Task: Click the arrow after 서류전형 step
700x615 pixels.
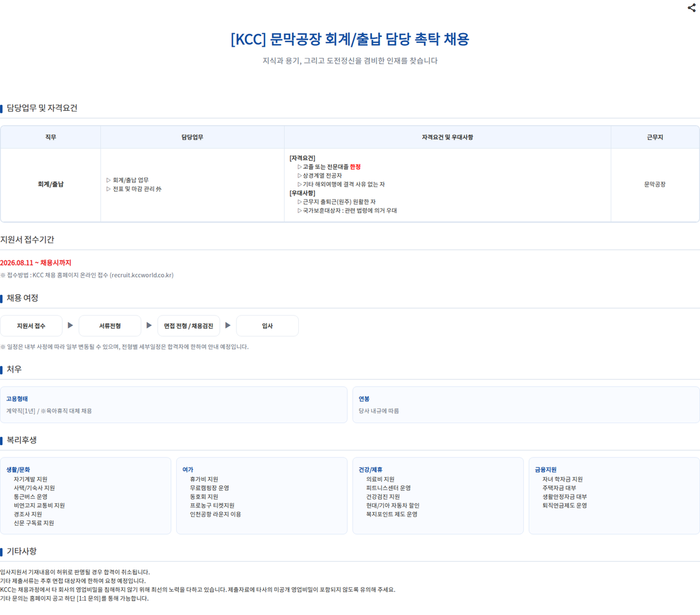Action: pyautogui.click(x=149, y=325)
